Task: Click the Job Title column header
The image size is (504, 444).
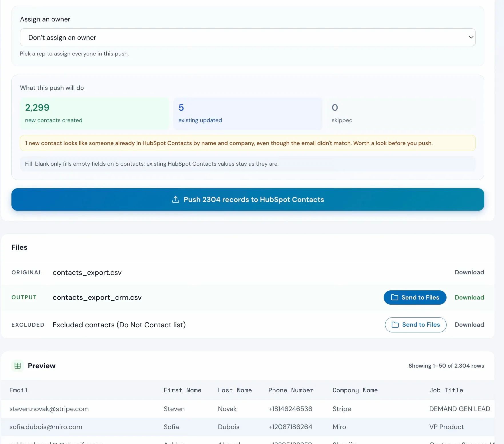Action: (446, 390)
